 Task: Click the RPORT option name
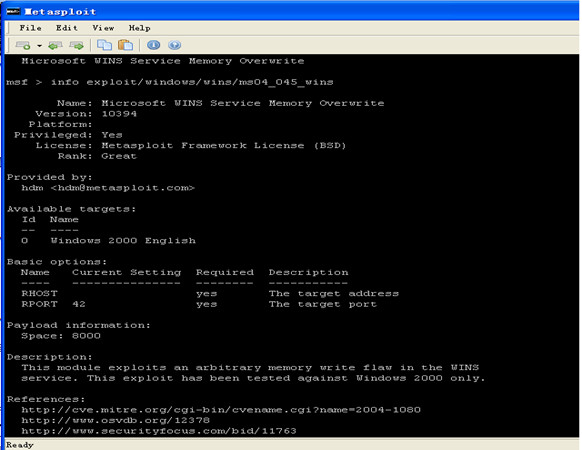click(x=39, y=304)
